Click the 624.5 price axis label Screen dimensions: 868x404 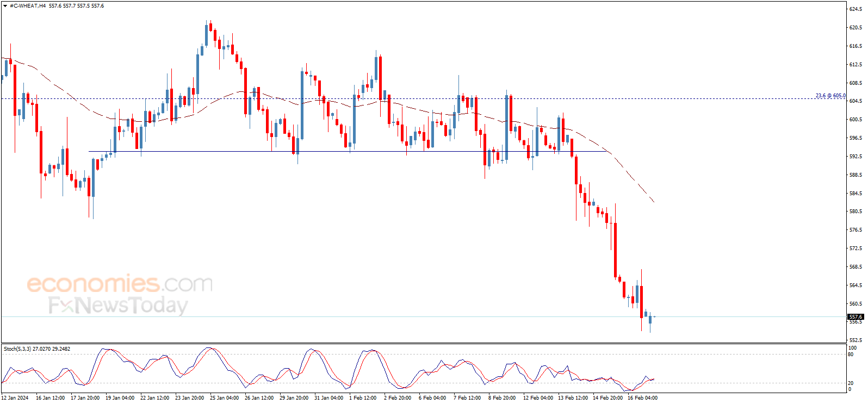pyautogui.click(x=855, y=9)
